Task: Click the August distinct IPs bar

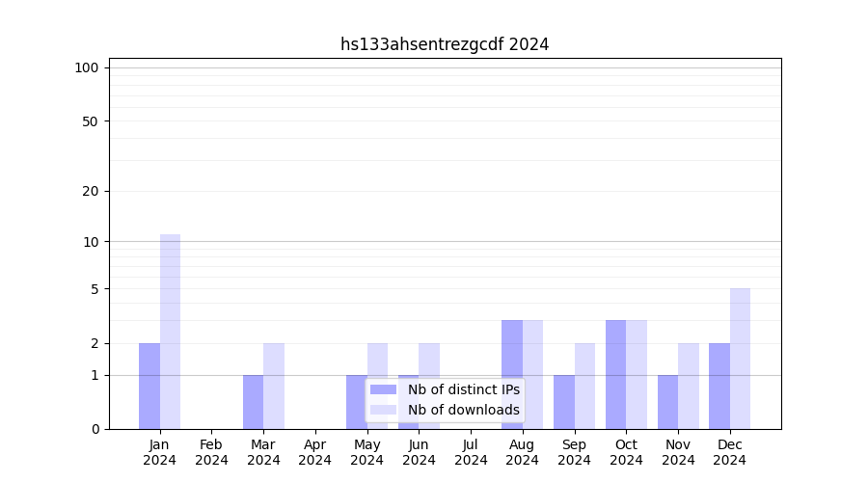Action: point(512,374)
